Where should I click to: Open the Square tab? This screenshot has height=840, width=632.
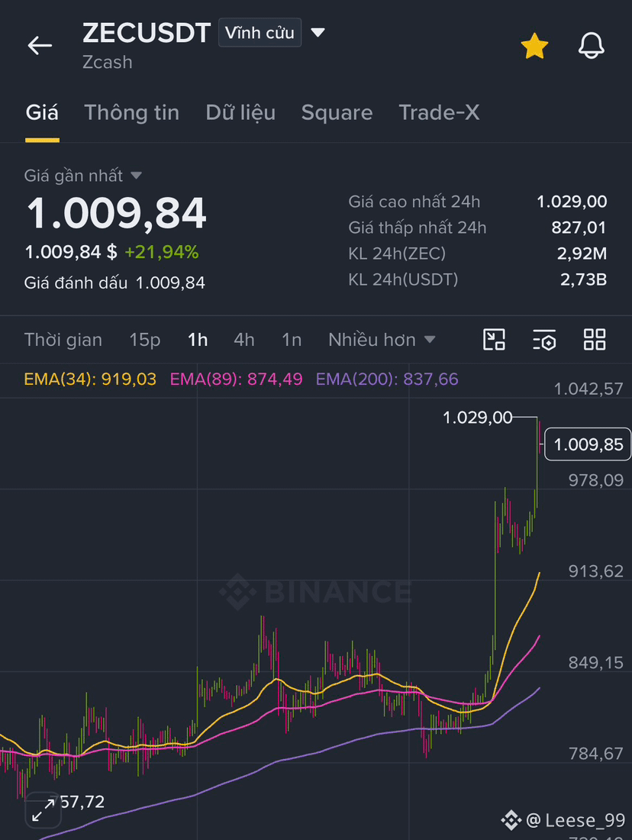tap(337, 112)
